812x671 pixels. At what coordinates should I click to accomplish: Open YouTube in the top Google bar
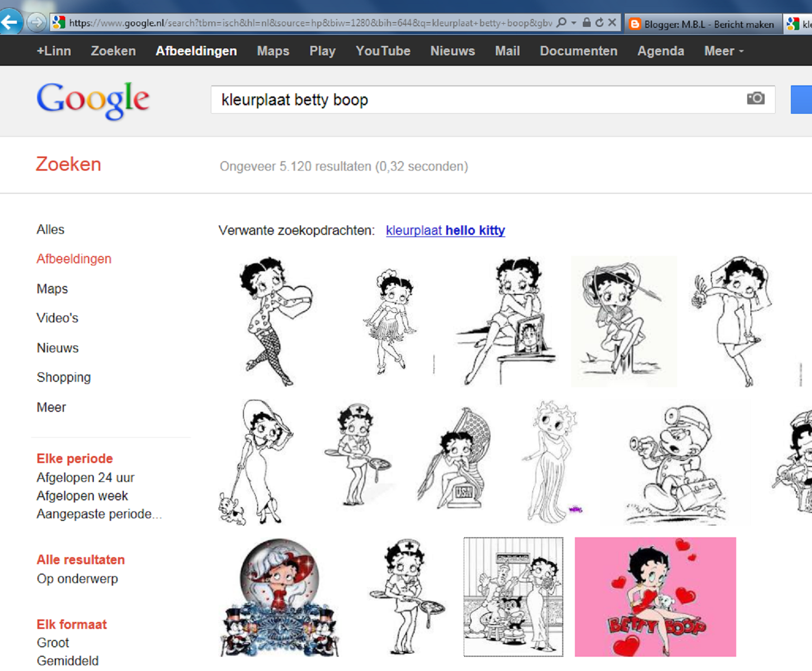pos(383,51)
